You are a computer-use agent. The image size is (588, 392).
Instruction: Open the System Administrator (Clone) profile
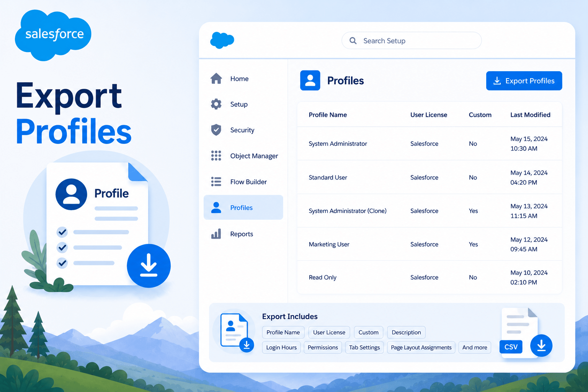click(348, 211)
